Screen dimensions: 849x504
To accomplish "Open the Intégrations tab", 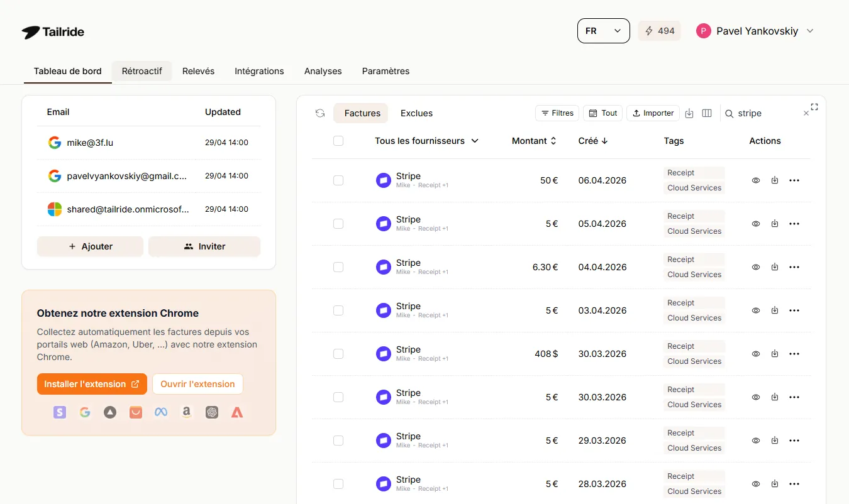I will 259,71.
